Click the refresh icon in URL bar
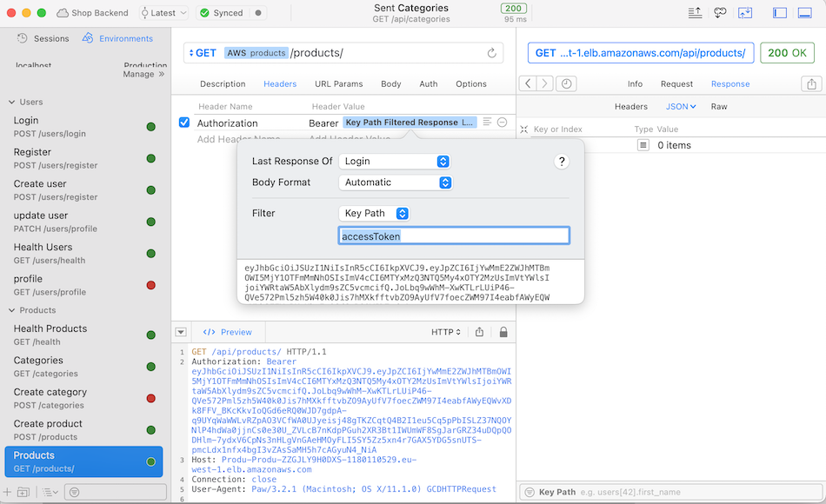The height and width of the screenshot is (504, 826). (x=491, y=53)
